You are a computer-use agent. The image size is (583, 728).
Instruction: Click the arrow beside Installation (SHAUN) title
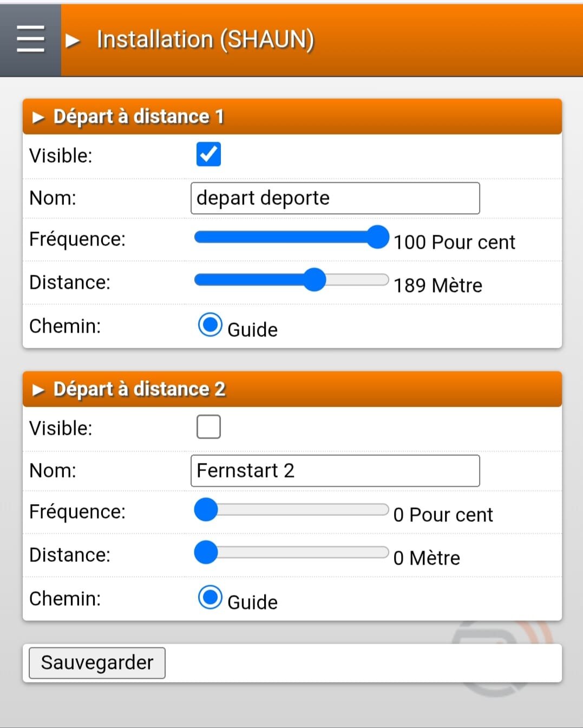point(73,41)
